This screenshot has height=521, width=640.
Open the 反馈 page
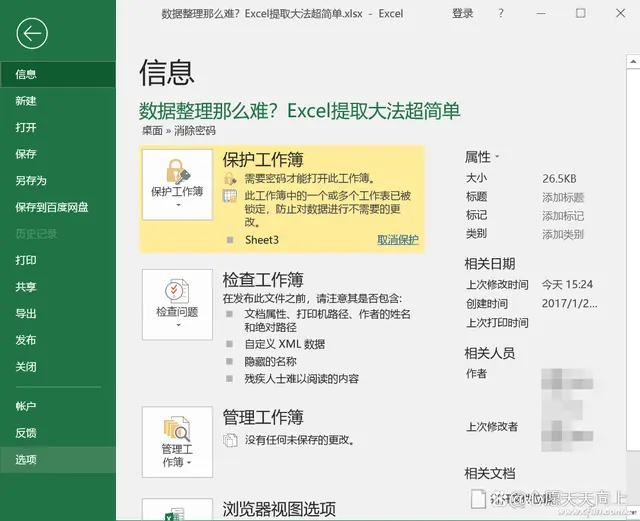(x=58, y=432)
